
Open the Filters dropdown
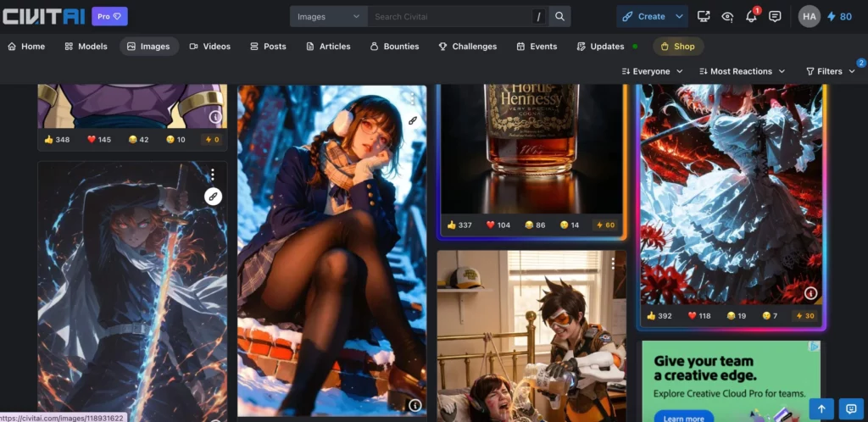(831, 71)
